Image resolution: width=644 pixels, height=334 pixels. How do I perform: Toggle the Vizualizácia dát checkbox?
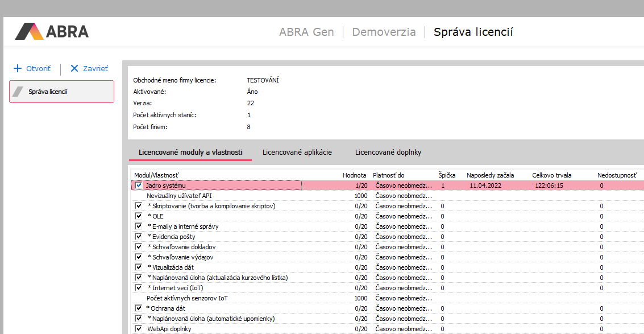(x=139, y=267)
